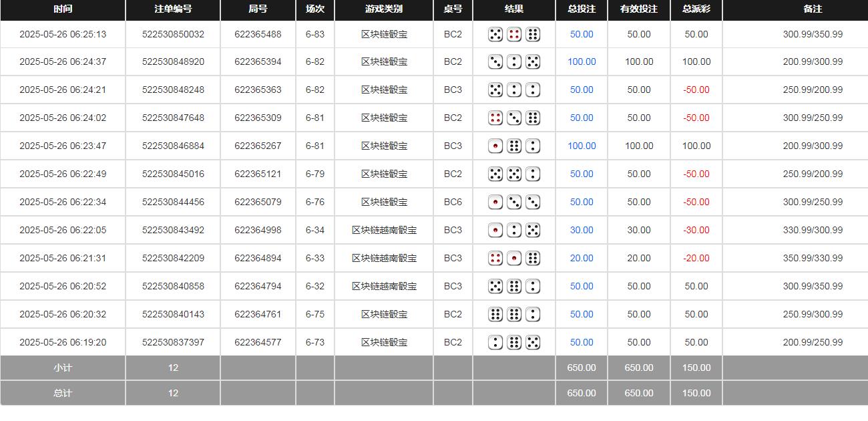
Task: Click the 小计 summary row label
Action: point(61,368)
